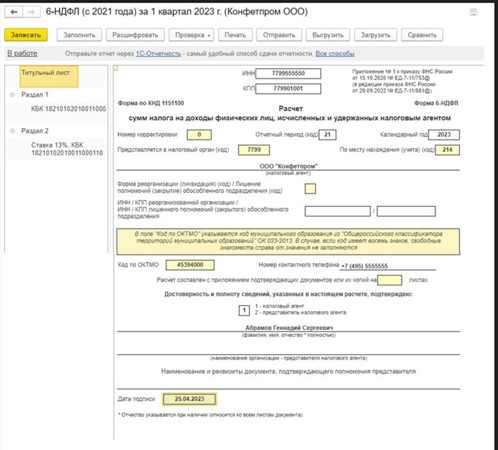The image size is (498, 450).
Task: Select the Раздел 2 tree item
Action: 35,131
